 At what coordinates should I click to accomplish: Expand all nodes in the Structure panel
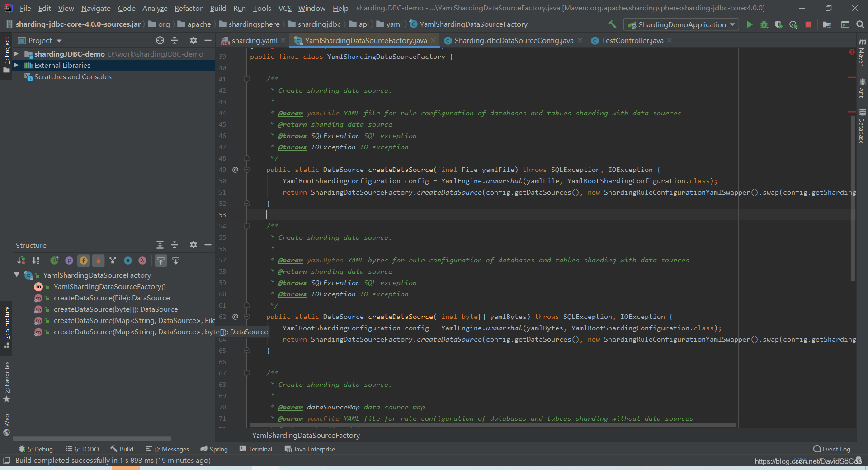pyautogui.click(x=160, y=245)
